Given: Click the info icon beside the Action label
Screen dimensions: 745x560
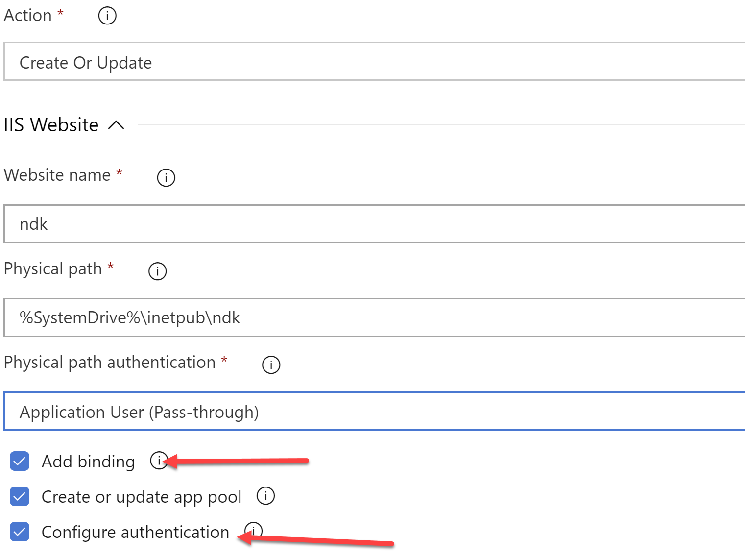Looking at the screenshot, I should pos(107,16).
